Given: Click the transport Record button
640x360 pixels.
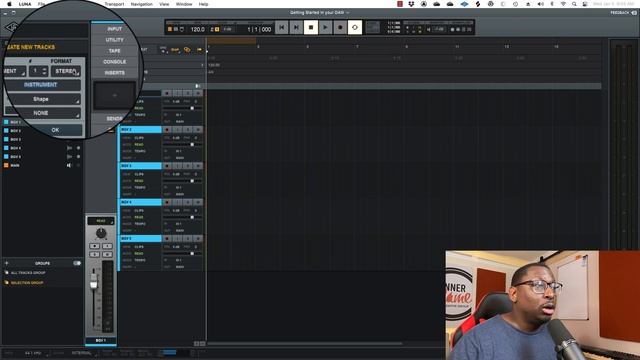Looking at the screenshot, I should point(340,27).
